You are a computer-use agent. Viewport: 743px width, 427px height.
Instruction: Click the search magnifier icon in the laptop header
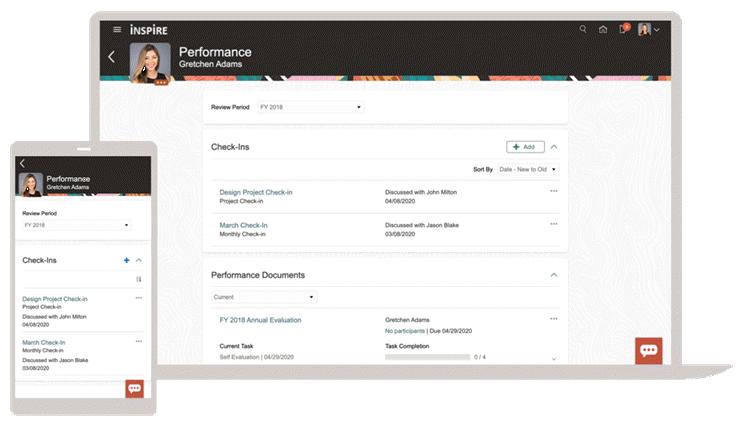click(584, 29)
